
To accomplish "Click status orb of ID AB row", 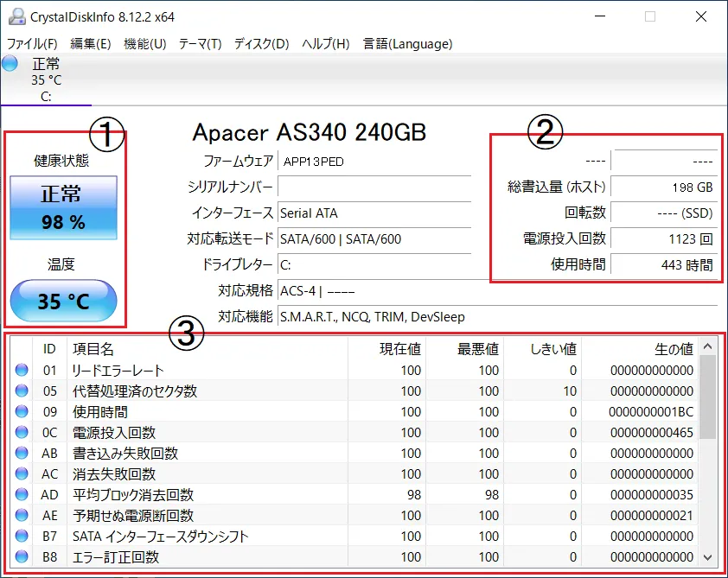I will pyautogui.click(x=22, y=452).
